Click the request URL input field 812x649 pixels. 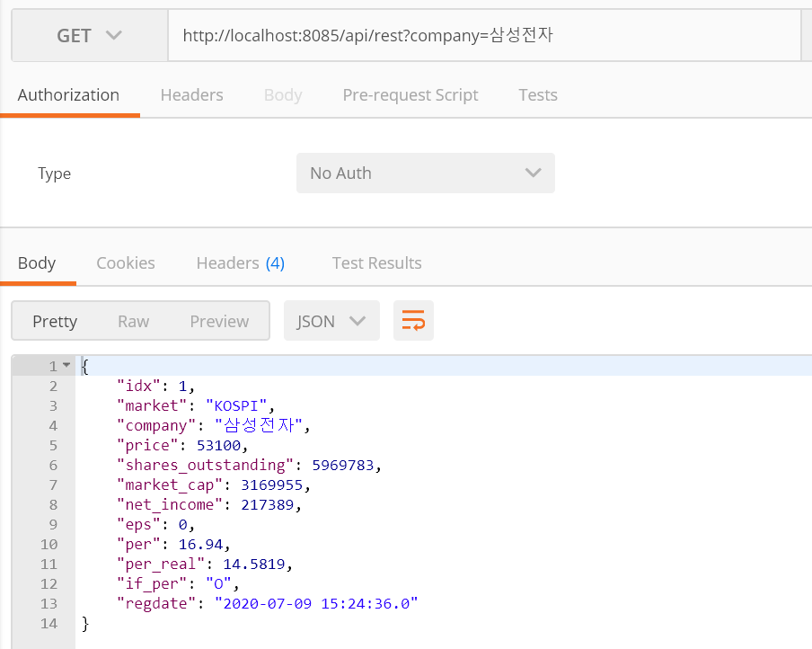tap(484, 35)
